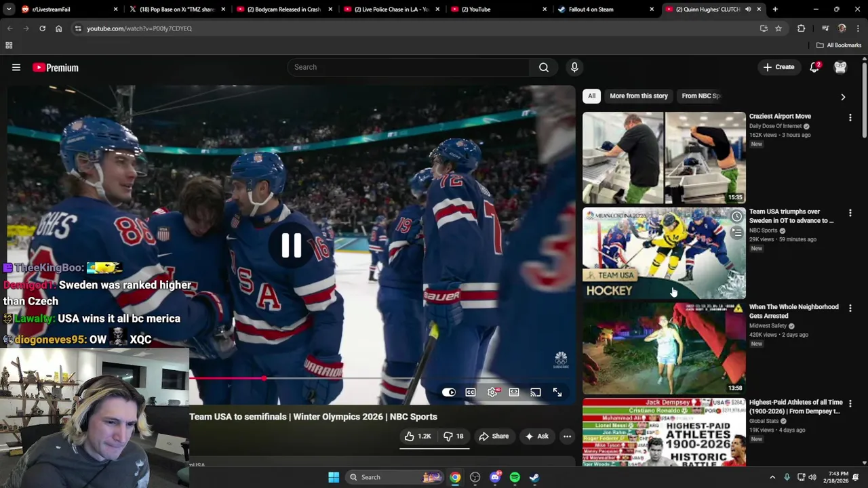
Task: Open the Windows Start menu
Action: pos(334,477)
